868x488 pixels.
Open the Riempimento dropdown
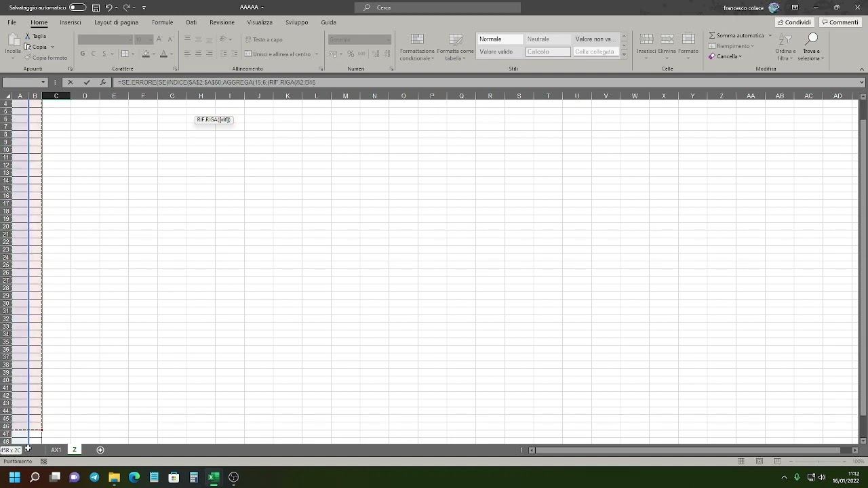731,46
